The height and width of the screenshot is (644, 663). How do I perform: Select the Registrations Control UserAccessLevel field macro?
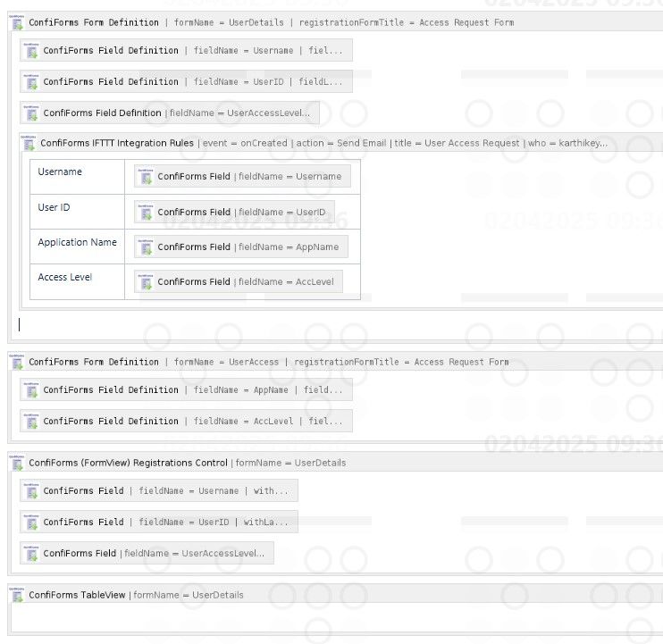[x=147, y=553]
